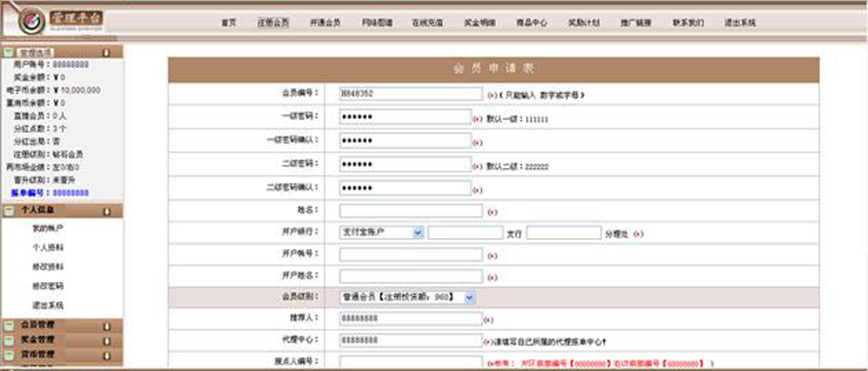Screen dimensions: 868x371
Task: Click the bank branch field before 支行
Action: point(465,232)
